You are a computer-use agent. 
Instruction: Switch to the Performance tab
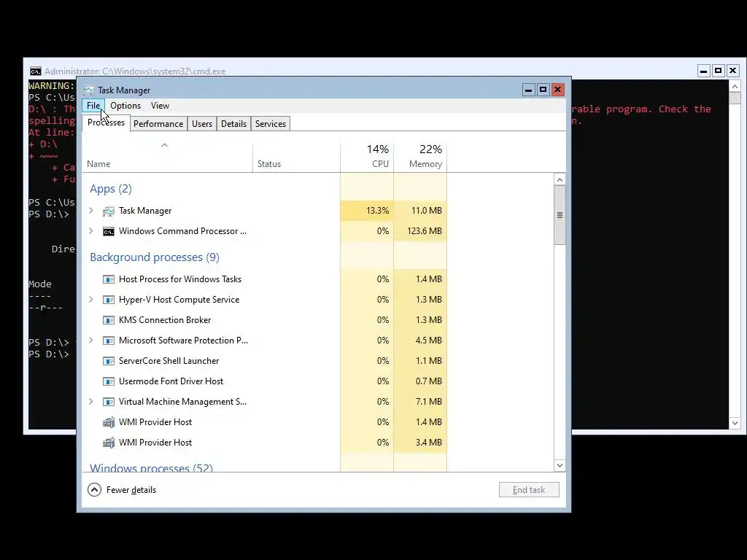(158, 124)
